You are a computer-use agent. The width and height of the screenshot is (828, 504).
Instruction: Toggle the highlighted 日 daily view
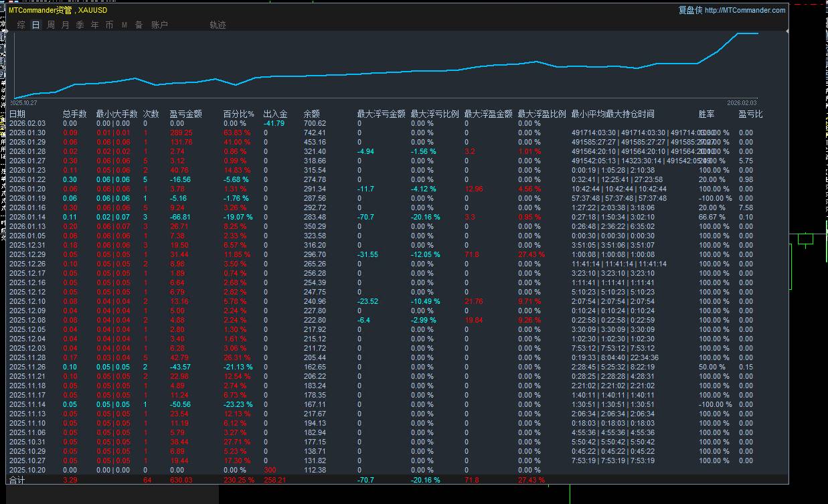point(35,24)
